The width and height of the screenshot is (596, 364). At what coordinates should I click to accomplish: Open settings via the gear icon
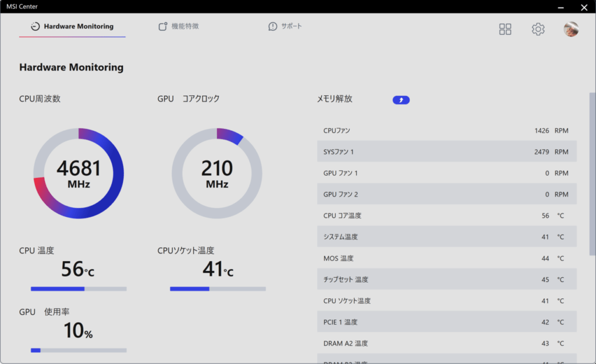coord(538,29)
